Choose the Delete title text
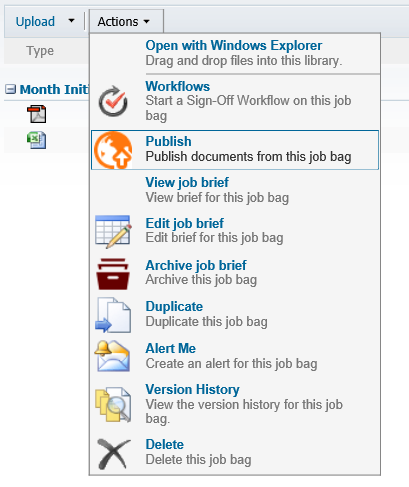Image resolution: width=409 pixels, height=487 pixels. tap(165, 444)
